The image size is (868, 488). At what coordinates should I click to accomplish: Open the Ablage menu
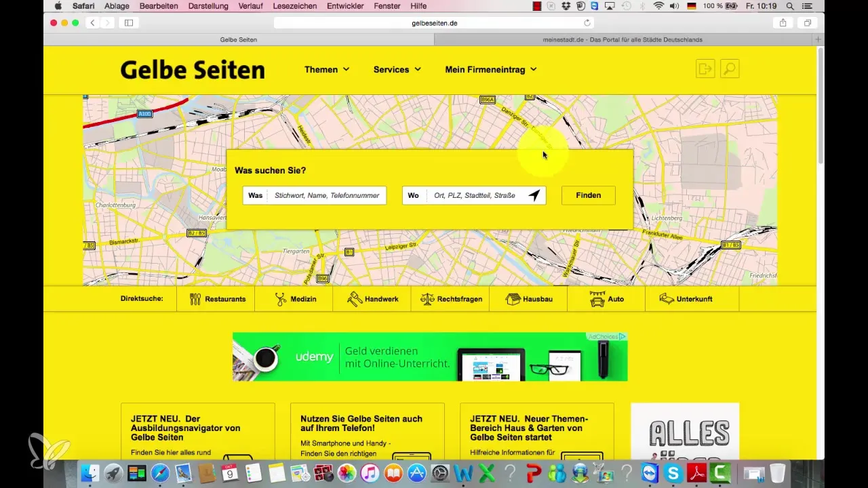[x=117, y=6]
